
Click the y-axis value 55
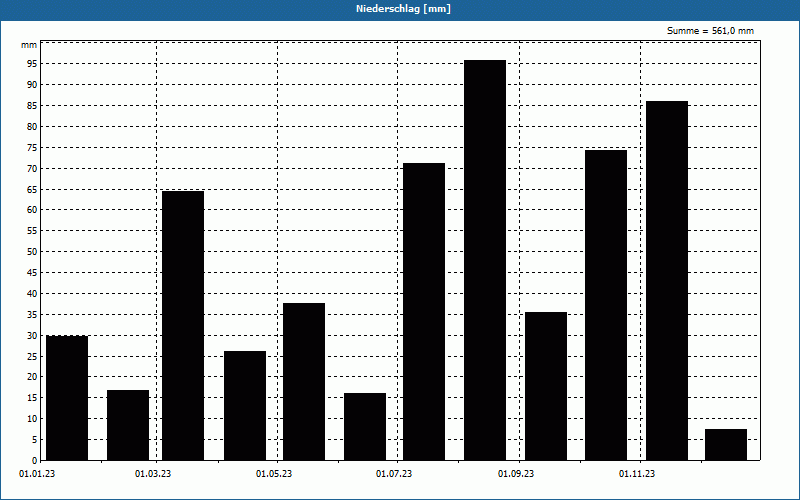33,231
